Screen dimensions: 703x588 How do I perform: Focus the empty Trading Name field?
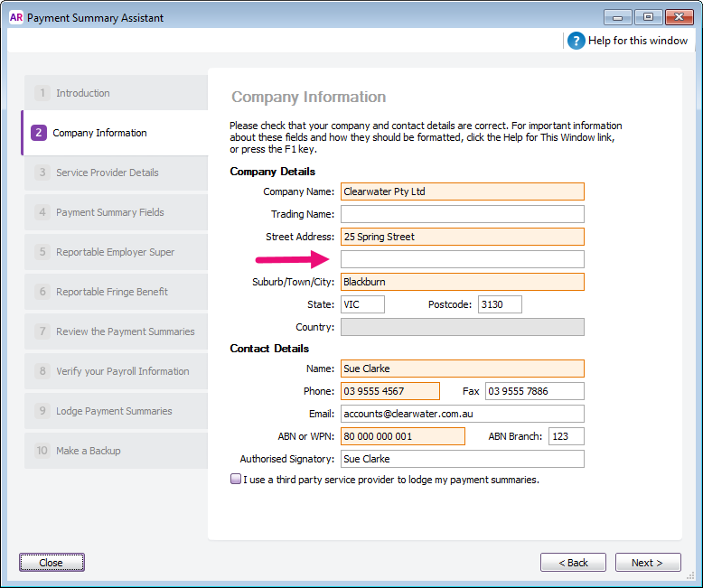point(462,214)
